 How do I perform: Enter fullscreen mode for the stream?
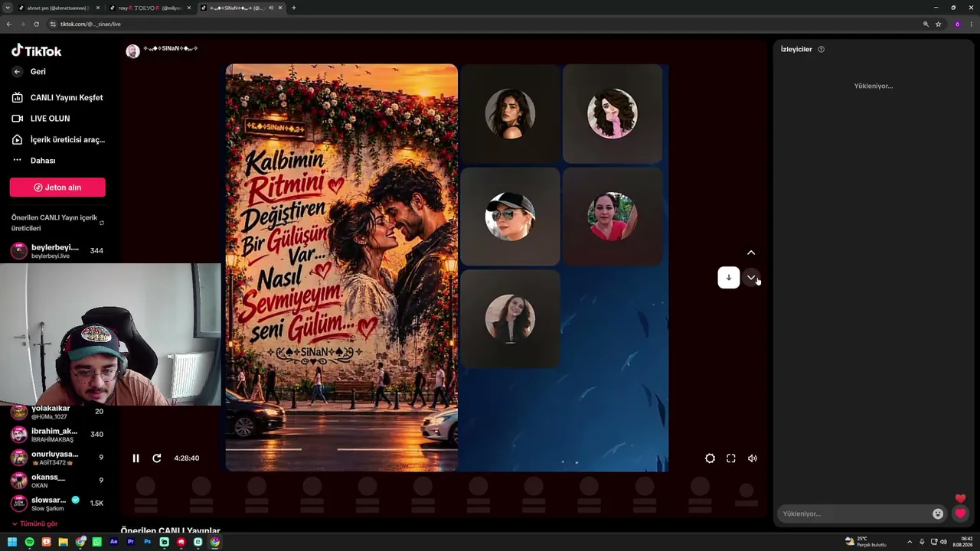(x=731, y=458)
